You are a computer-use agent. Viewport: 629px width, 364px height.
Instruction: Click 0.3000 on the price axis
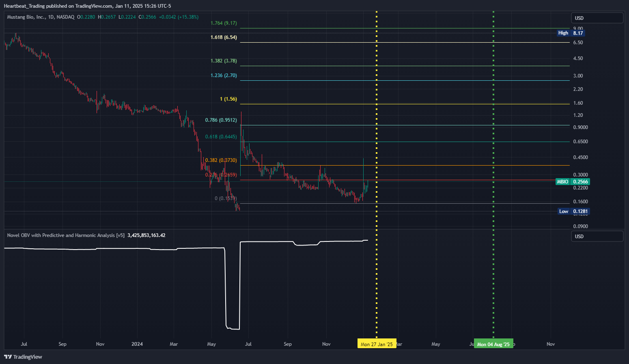point(580,175)
